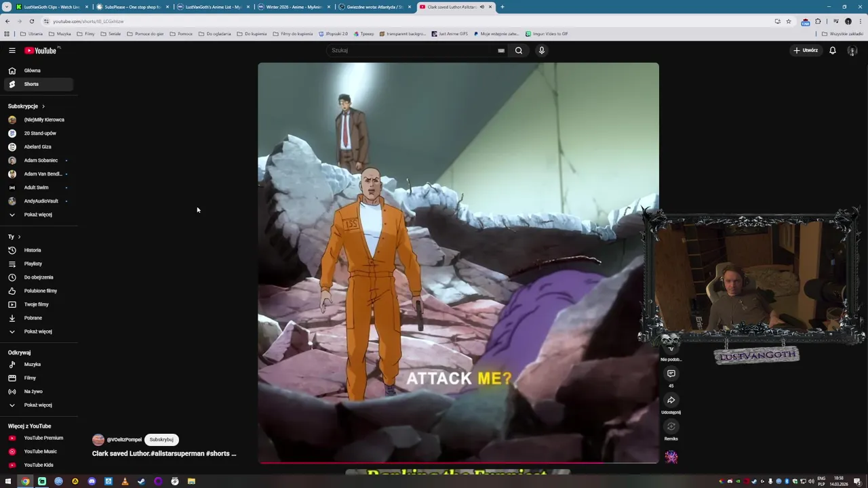Open Chrome extensions puzzle icon
The height and width of the screenshot is (488, 868).
818,21
